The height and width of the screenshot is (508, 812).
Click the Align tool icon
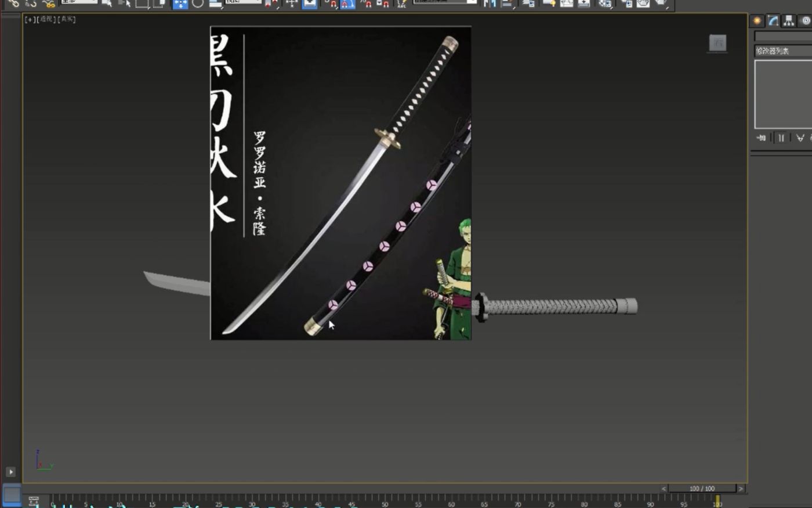(x=507, y=3)
